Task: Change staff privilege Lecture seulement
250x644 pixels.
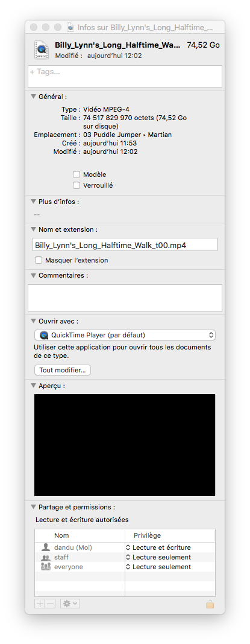Action: pyautogui.click(x=158, y=557)
